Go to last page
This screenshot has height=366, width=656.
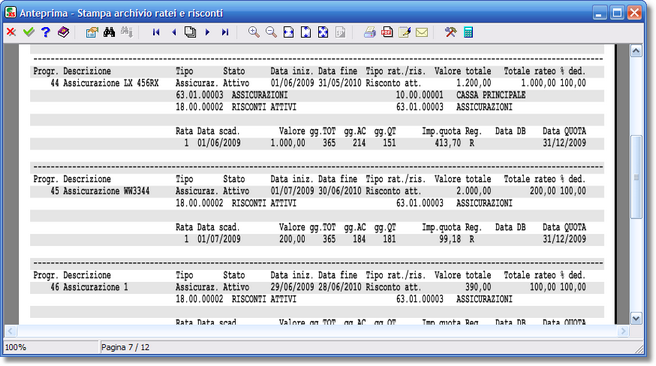(225, 32)
